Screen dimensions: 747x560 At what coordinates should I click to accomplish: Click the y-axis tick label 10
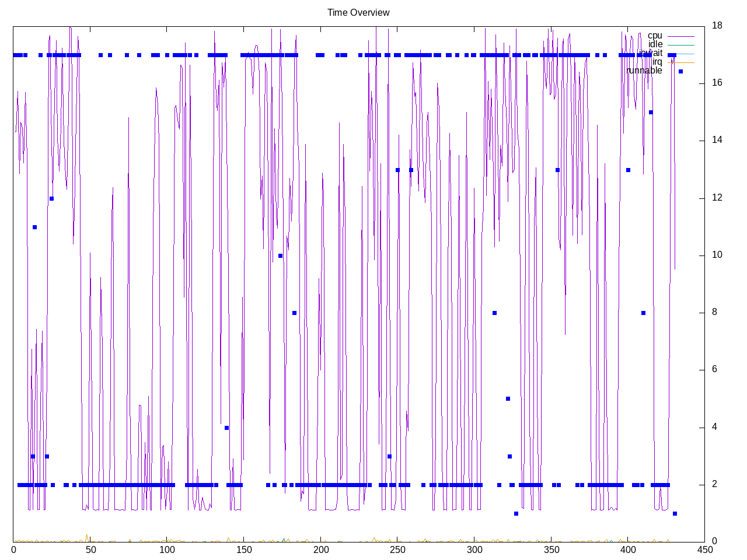click(x=717, y=255)
